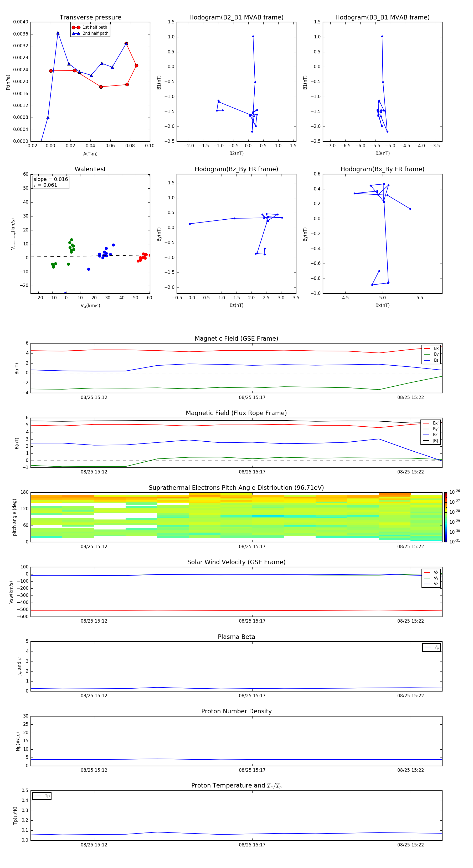Click the '1st half path' legend entry
Viewport: 473px width, 868px height.
click(x=90, y=27)
